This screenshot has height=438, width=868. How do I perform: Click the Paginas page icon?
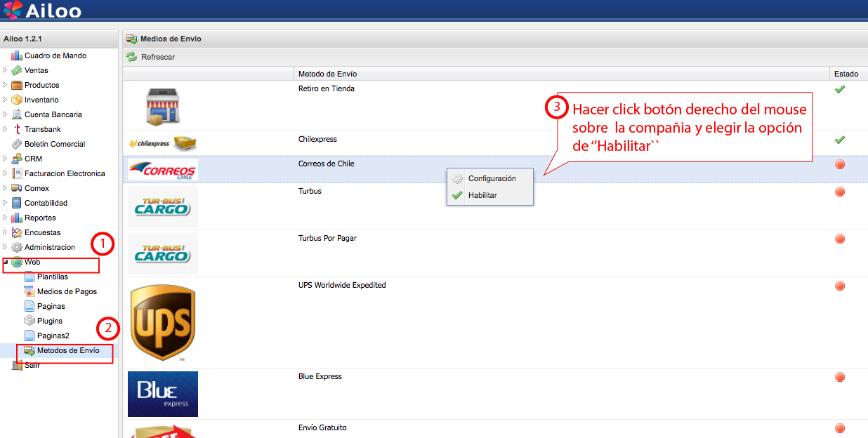point(29,306)
